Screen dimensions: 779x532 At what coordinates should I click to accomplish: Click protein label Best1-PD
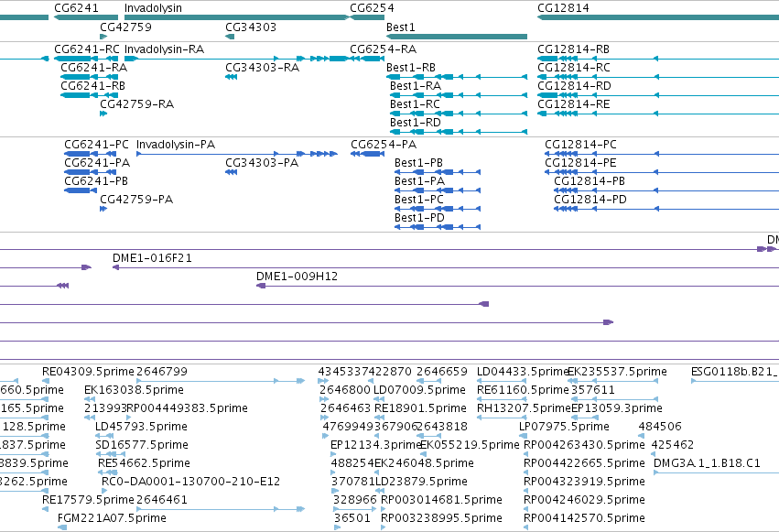tap(419, 218)
